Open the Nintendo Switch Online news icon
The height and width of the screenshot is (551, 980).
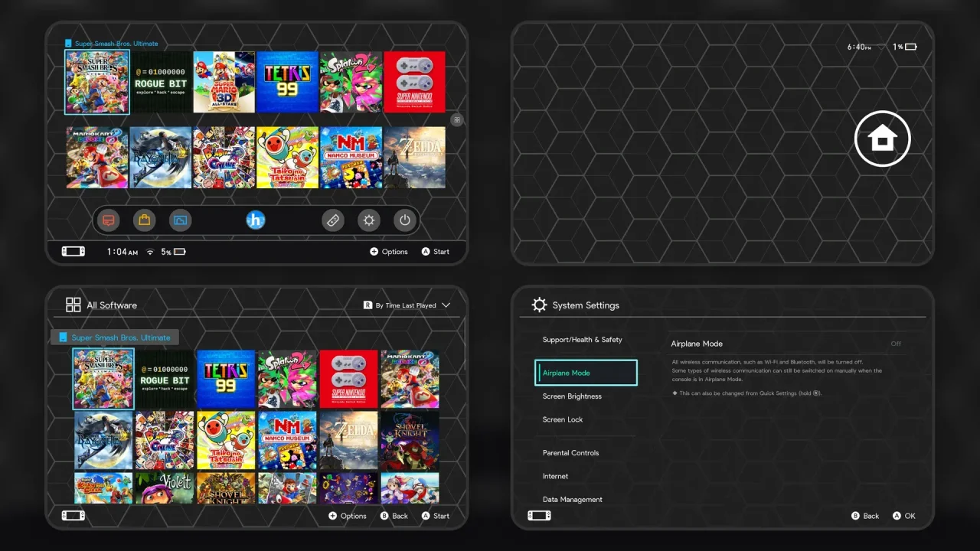point(110,220)
